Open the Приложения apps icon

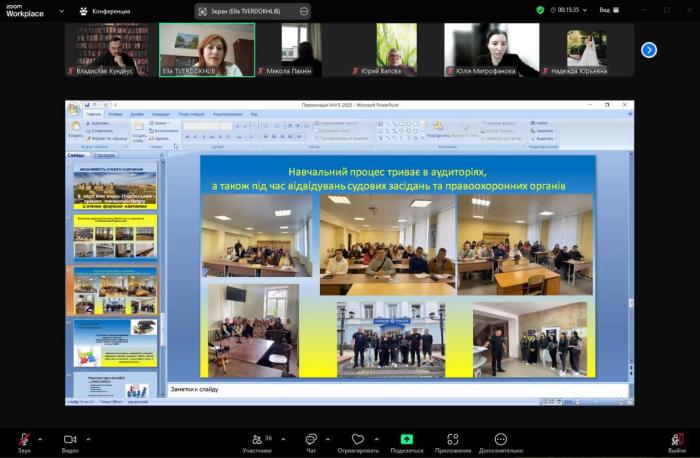(453, 439)
